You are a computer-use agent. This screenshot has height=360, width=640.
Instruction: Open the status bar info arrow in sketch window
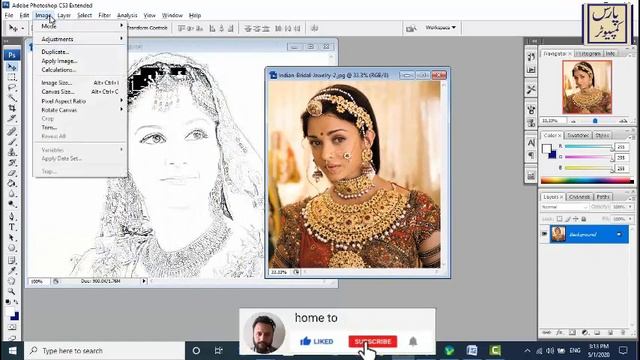pos(144,281)
